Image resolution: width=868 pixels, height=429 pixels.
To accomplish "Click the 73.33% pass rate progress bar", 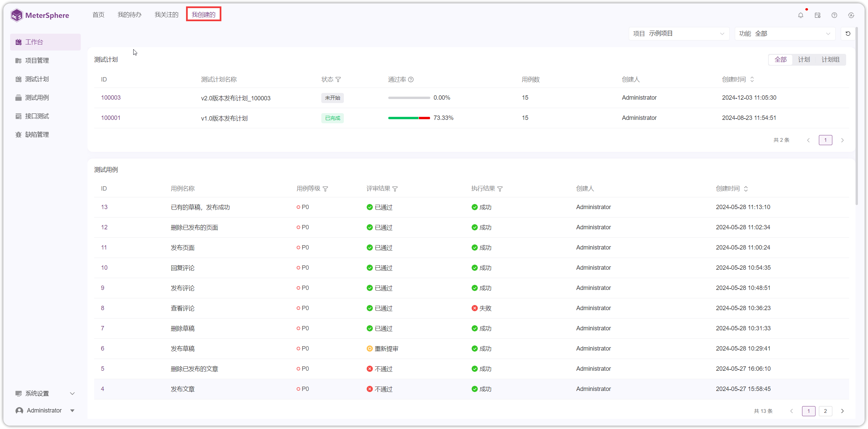I will (x=409, y=118).
